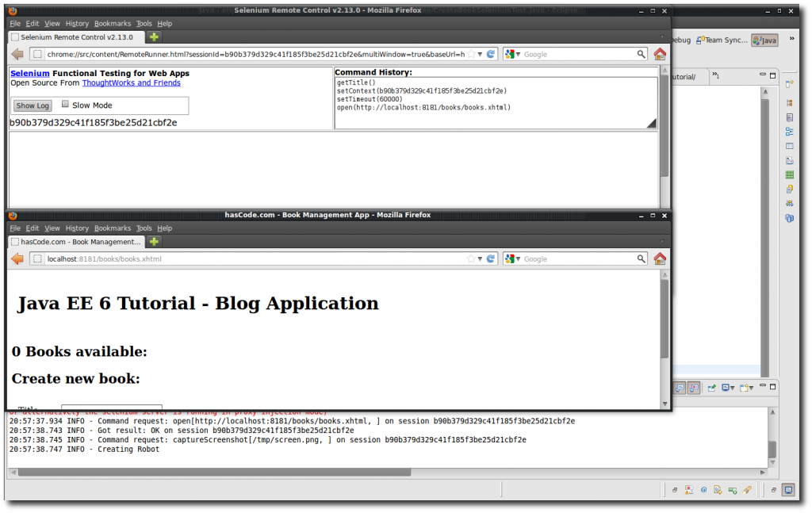The image size is (812, 513).
Task: Click the back arrow in Selenium Remote Control window
Action: point(17,54)
